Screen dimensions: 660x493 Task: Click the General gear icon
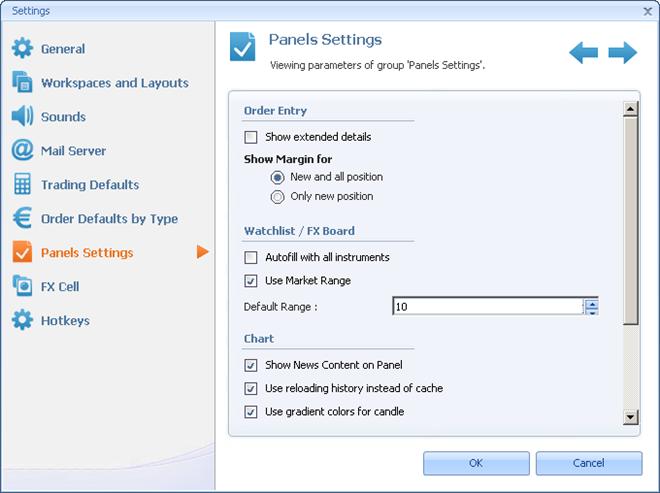[22, 49]
